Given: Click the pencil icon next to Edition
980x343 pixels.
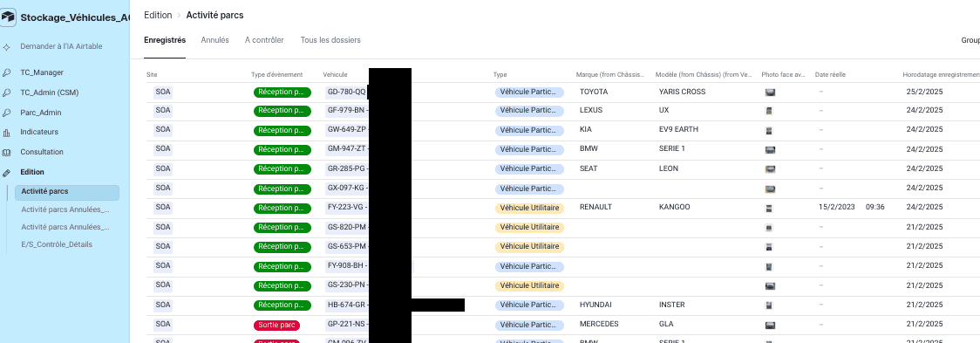Looking at the screenshot, I should (x=6, y=172).
